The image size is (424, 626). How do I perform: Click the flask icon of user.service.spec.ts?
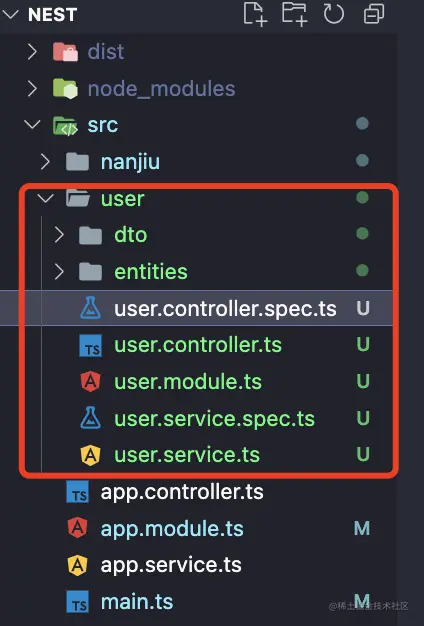91,418
